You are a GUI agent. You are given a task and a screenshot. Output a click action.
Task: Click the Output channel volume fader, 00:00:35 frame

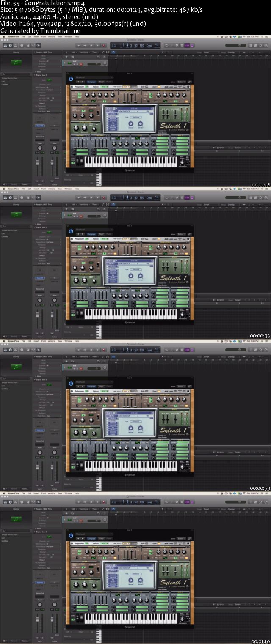pos(52,315)
